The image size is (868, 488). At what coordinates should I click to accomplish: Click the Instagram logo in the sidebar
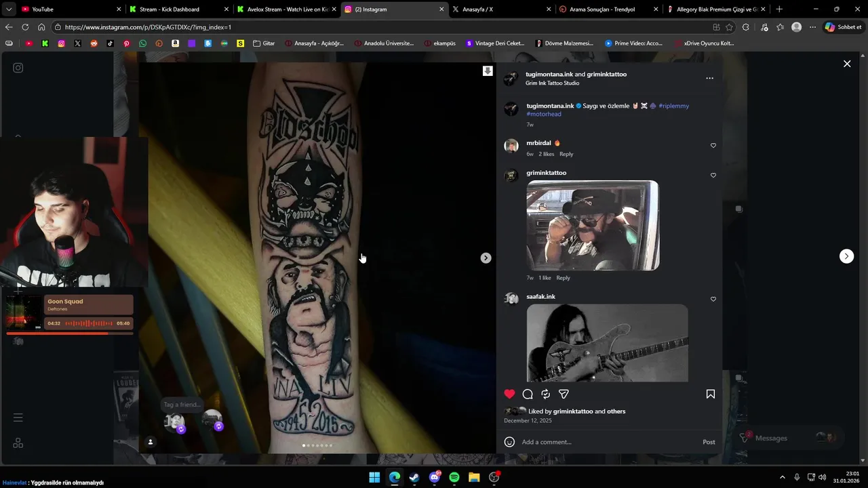pyautogui.click(x=18, y=68)
